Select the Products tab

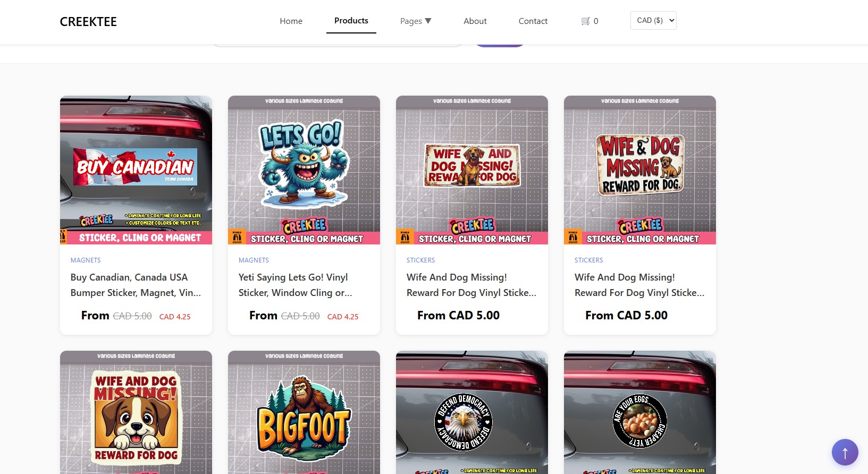point(351,21)
